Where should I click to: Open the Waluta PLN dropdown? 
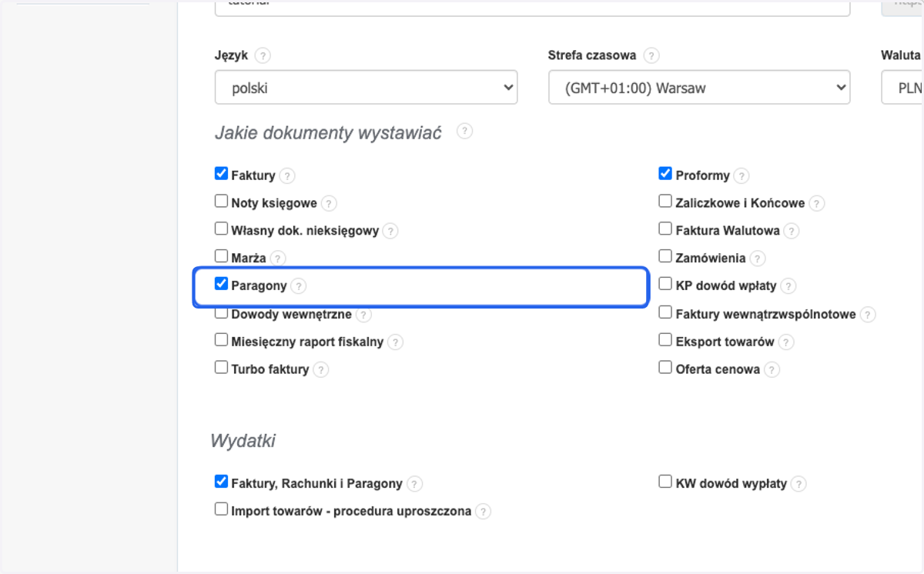click(902, 88)
